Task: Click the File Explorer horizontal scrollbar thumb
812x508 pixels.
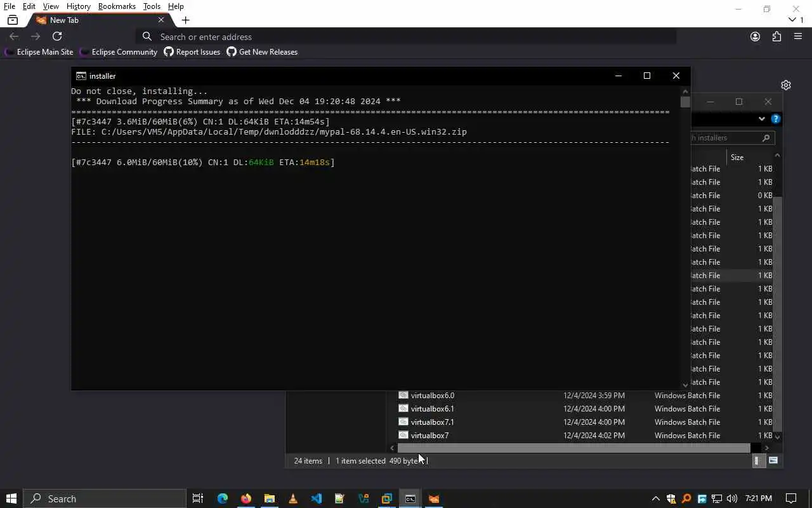Action: (574, 448)
